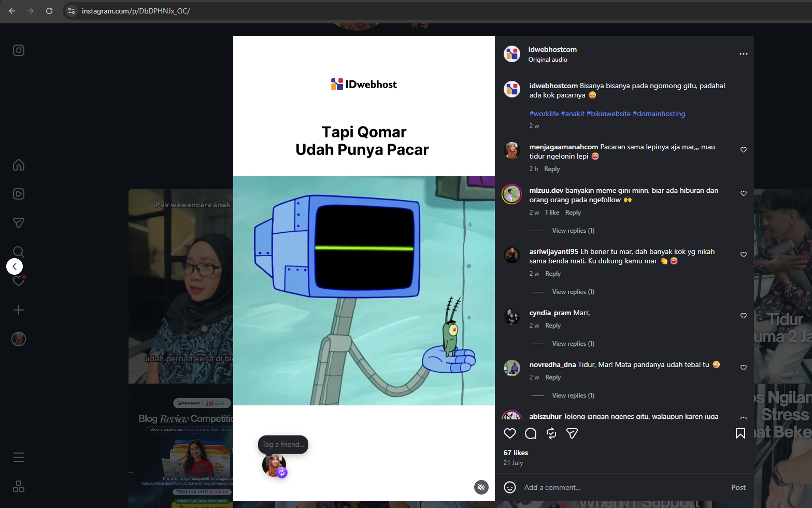Click the comment bubble icon
The height and width of the screenshot is (508, 812).
coord(531,433)
